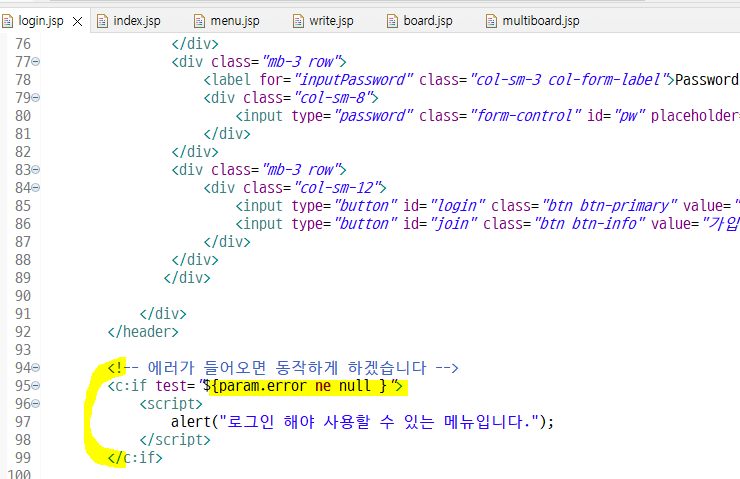Viewport: 740px width, 479px height.
Task: Click the closing </script> tag
Action: click(175, 440)
